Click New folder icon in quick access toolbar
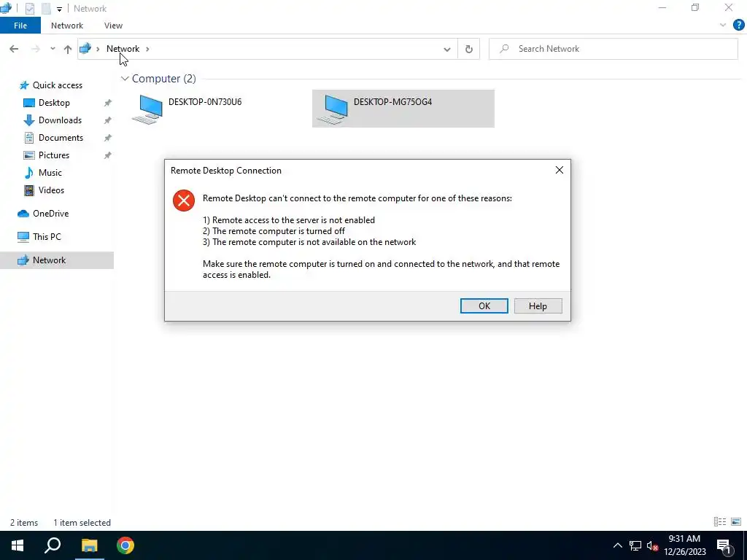 click(46, 9)
